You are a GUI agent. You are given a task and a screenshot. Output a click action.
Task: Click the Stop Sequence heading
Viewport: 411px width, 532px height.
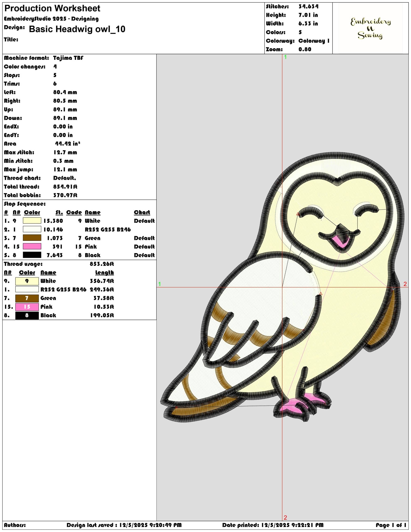25,204
